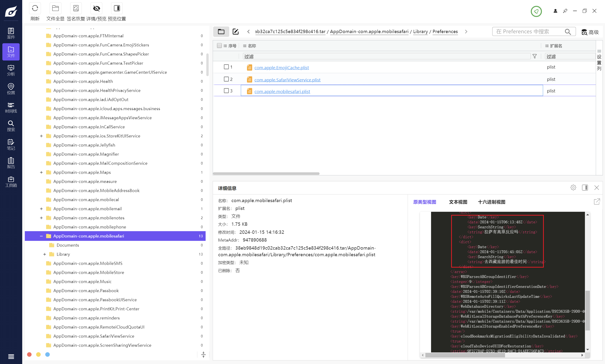Check the box for row 1 EmojiCache
Viewport: 605px width, 364px height.
click(x=226, y=67)
